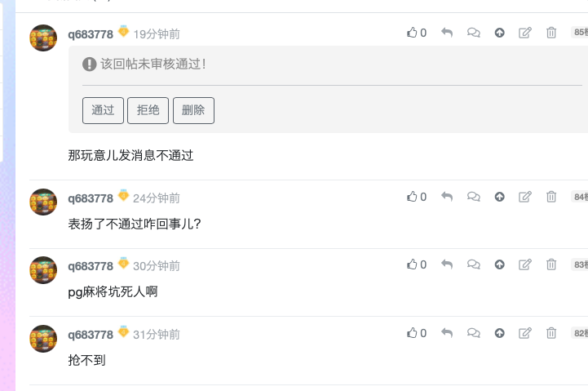Click trash icon on the pg麻将坑死人啊 post
The height and width of the screenshot is (391, 588).
pos(551,264)
